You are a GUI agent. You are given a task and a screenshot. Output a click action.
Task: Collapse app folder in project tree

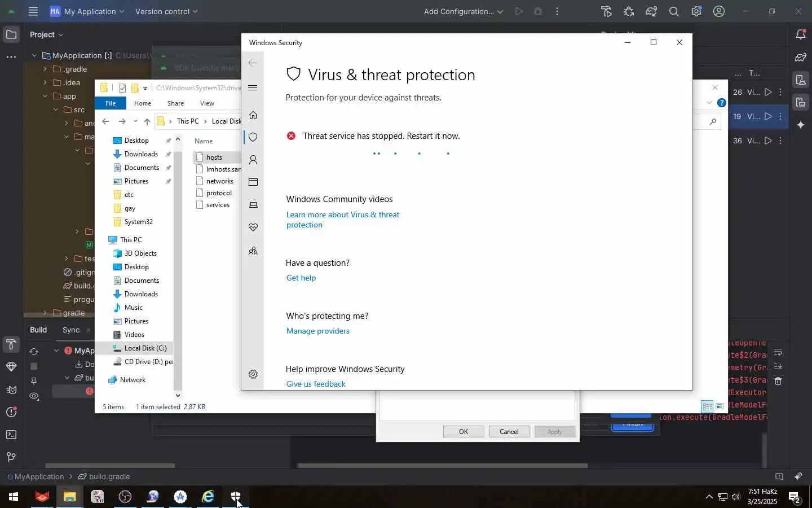45,96
